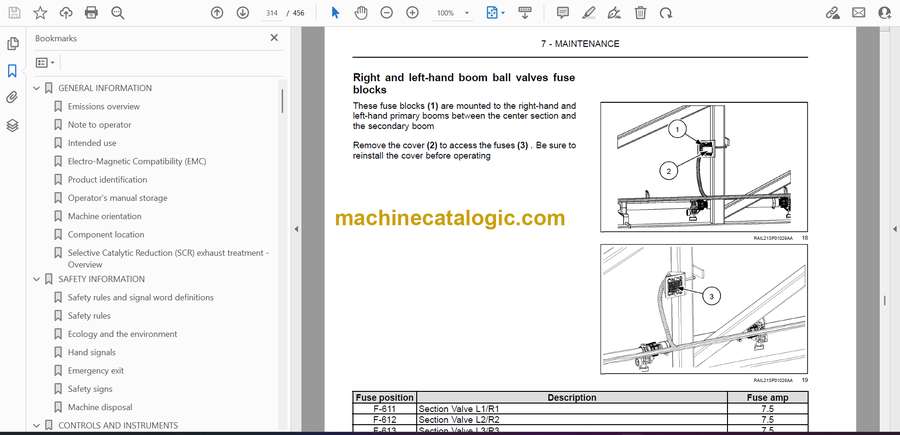Go to the previous page arrow

217,13
